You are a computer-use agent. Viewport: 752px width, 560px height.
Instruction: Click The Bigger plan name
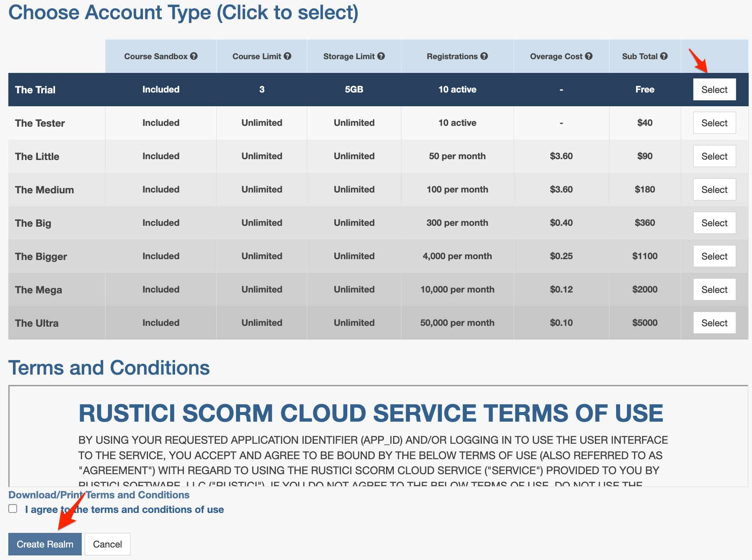pos(41,257)
